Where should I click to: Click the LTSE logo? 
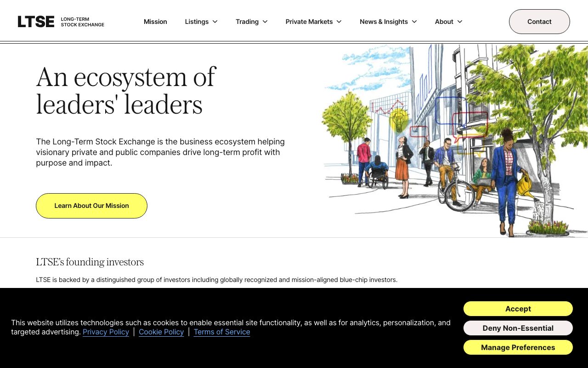(x=61, y=22)
